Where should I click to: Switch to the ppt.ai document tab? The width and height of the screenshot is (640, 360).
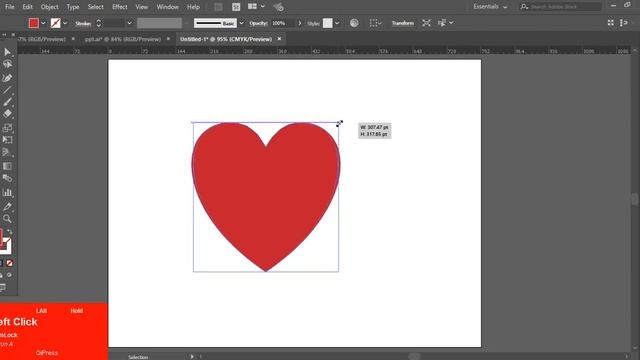(x=122, y=39)
